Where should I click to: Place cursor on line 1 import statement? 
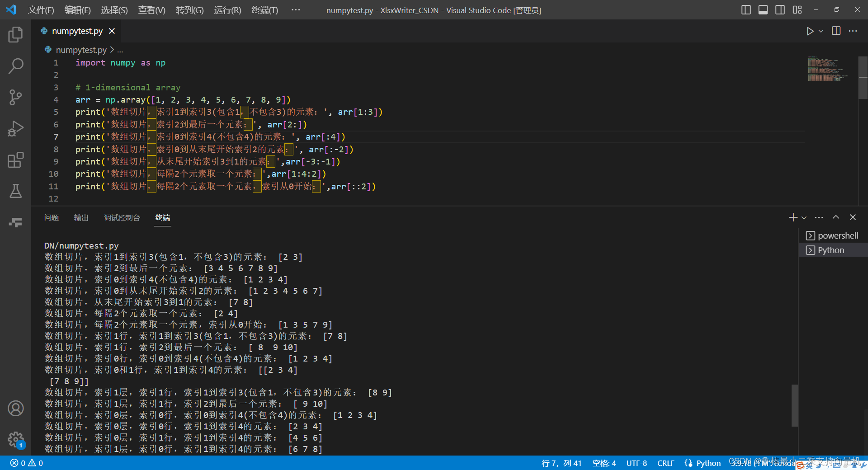[120, 63]
